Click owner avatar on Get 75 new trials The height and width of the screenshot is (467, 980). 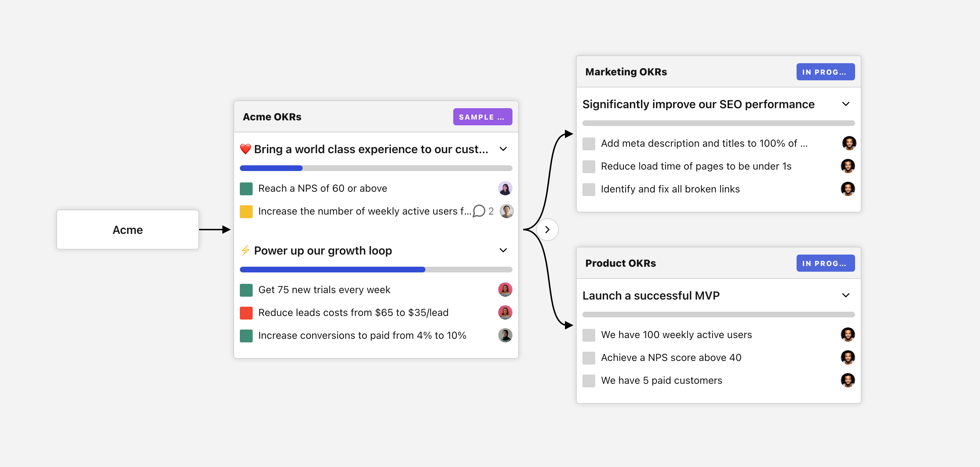click(x=505, y=290)
